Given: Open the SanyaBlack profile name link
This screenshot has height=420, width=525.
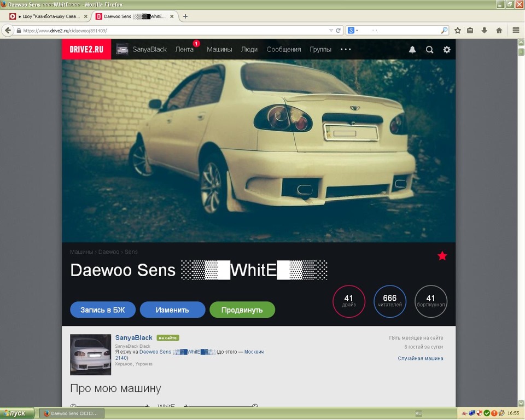Looking at the screenshot, I should [133, 337].
